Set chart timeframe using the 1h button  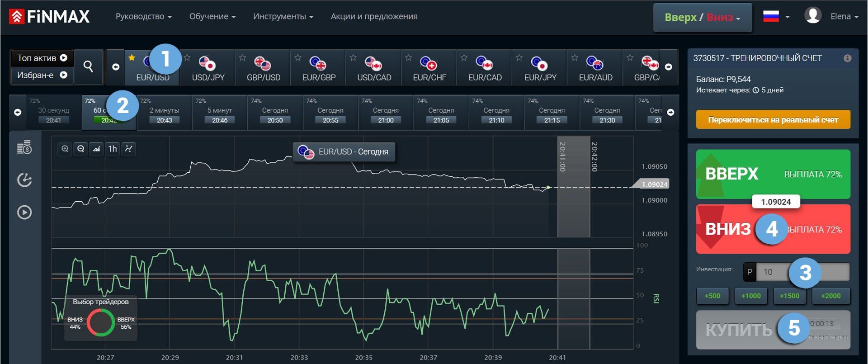(113, 149)
